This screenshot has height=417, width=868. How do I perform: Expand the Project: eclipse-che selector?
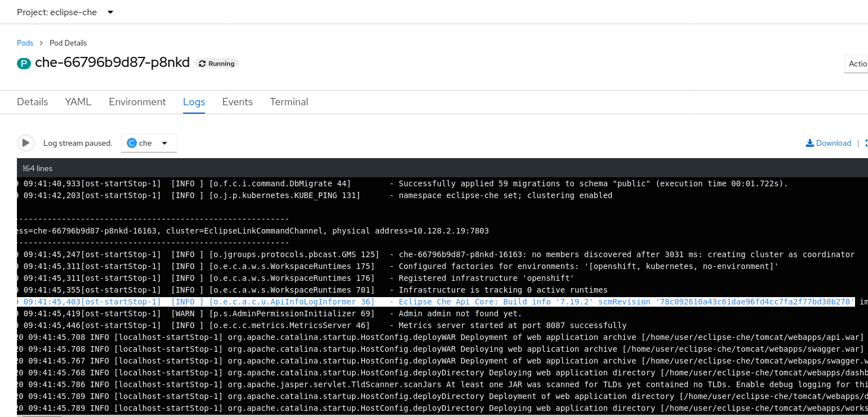65,12
